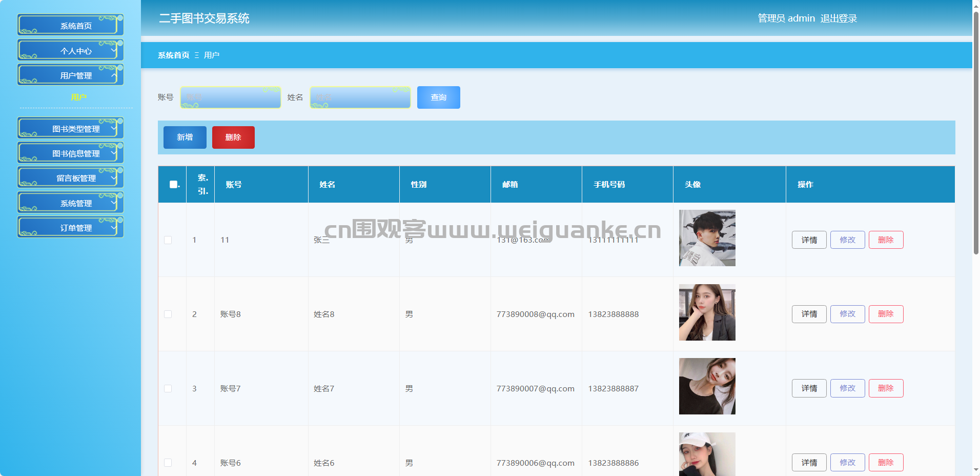Open the avatar thumbnail for 账号6

(707, 454)
